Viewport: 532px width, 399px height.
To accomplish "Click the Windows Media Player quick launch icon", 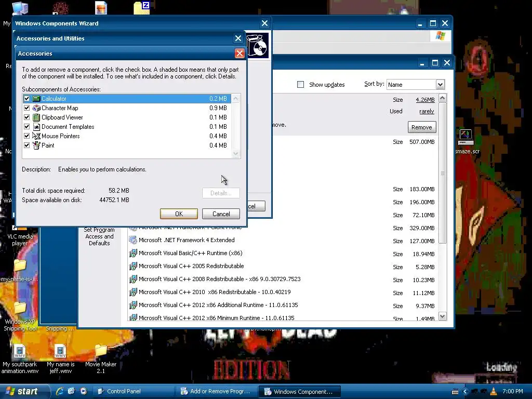I will pyautogui.click(x=83, y=391).
